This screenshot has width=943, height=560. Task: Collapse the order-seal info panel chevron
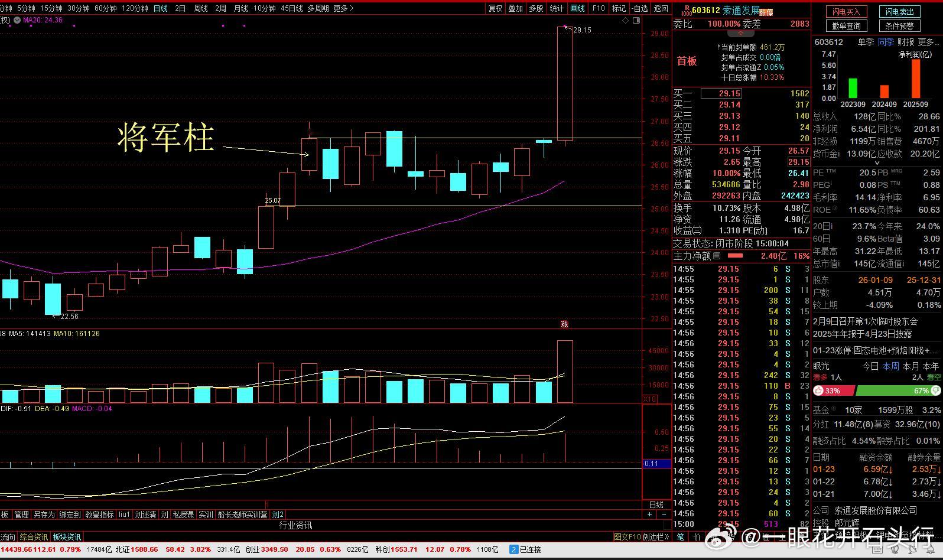click(x=741, y=33)
